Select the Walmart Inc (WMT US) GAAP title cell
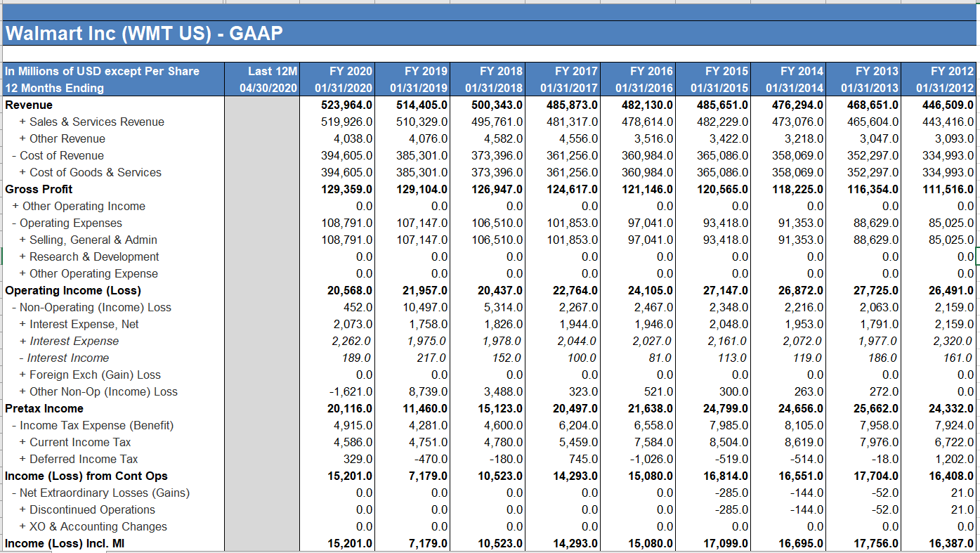Viewport: 980px width, 553px height. click(141, 32)
